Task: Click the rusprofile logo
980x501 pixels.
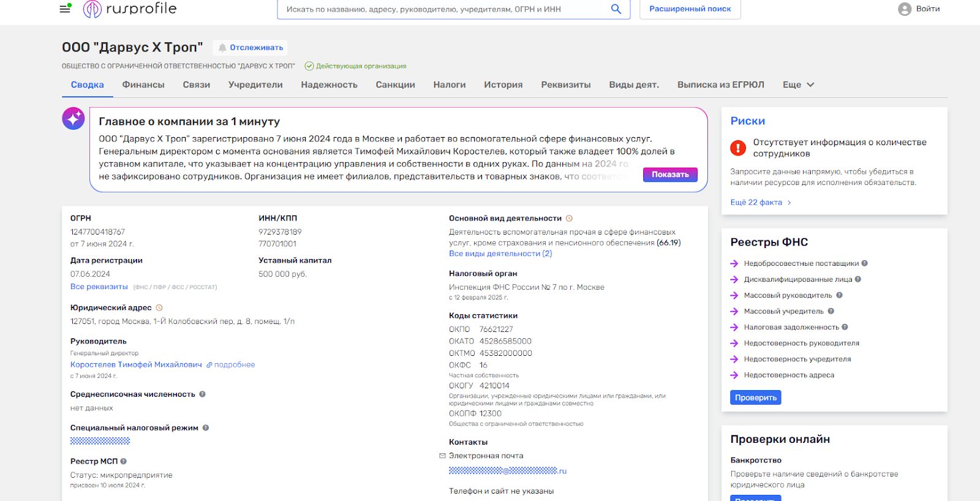Action: click(x=130, y=9)
